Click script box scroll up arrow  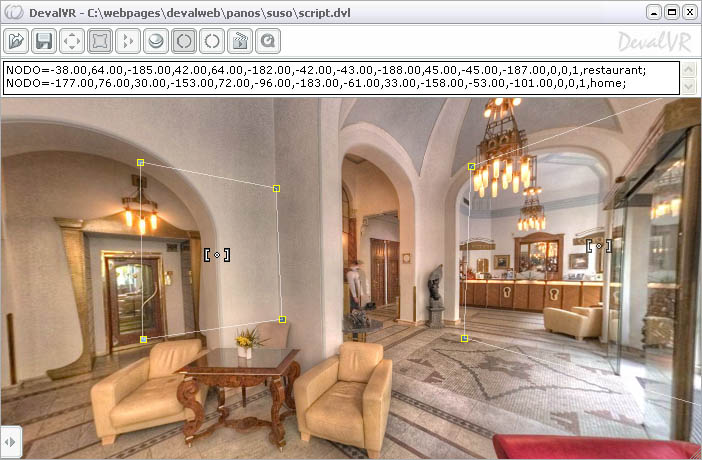[689, 69]
